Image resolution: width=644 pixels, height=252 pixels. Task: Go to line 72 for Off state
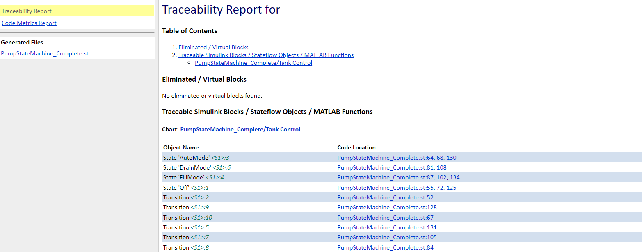(440, 188)
